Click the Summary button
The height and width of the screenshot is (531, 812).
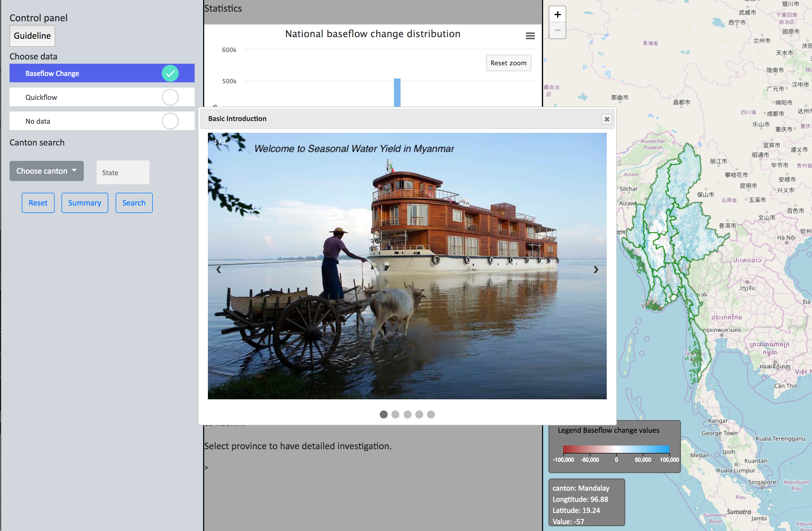click(x=85, y=203)
